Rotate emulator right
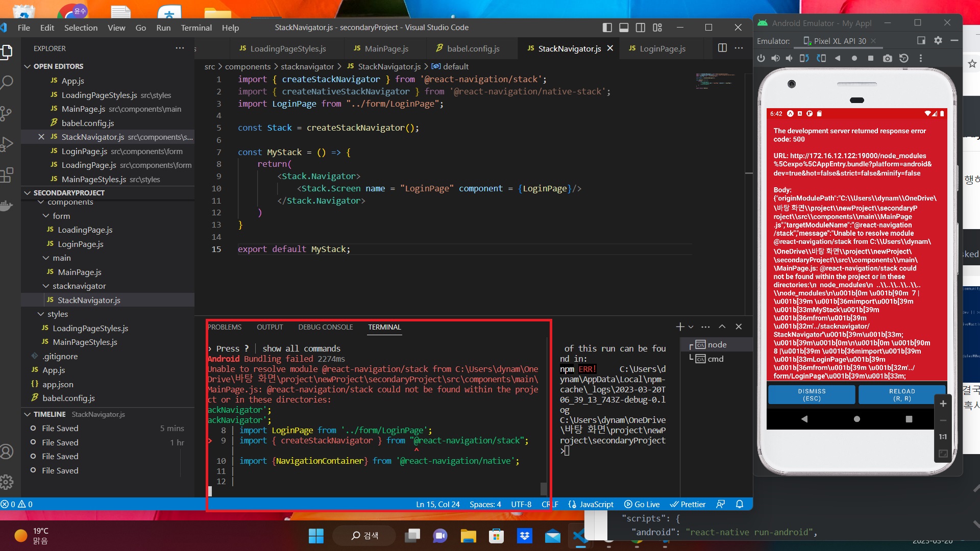980x551 pixels. 821,58
